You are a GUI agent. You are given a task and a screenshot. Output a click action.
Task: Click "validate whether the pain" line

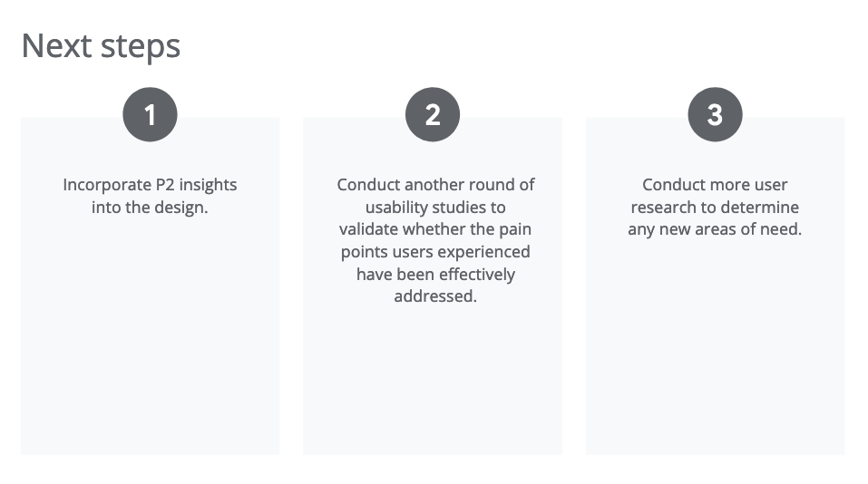[x=435, y=229]
